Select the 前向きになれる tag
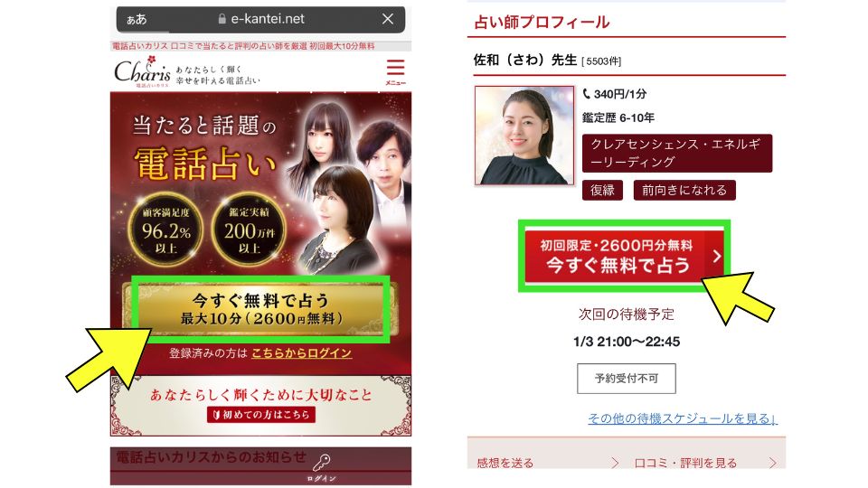 pyautogui.click(x=684, y=191)
